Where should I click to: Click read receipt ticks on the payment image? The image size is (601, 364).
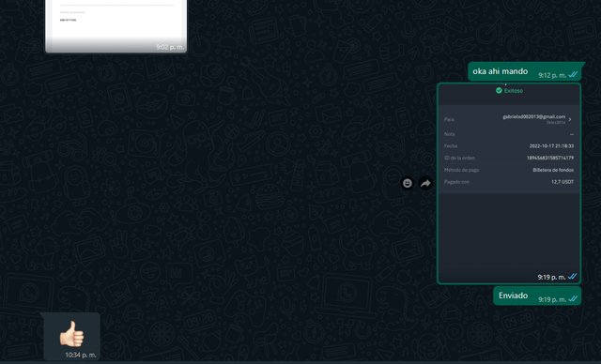coord(572,277)
